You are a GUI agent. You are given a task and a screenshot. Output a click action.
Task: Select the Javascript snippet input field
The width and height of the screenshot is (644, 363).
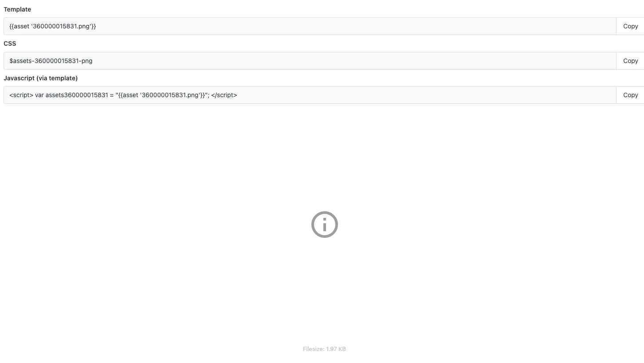(310, 95)
